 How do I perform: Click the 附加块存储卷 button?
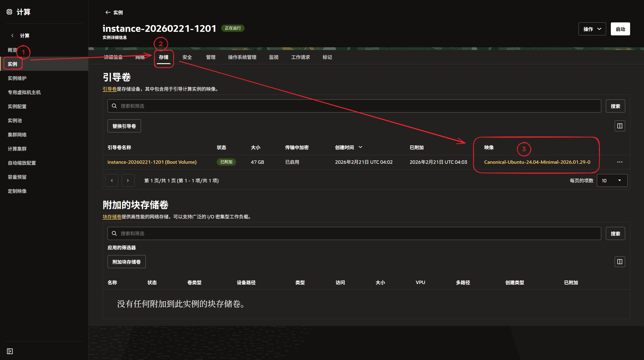126,262
